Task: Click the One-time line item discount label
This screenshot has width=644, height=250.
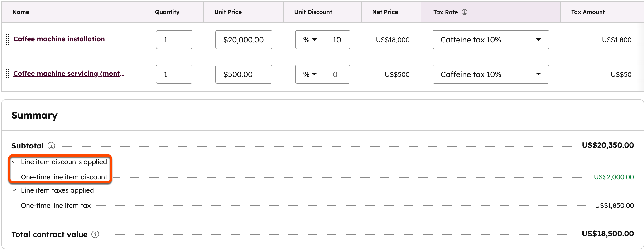Action: click(64, 177)
